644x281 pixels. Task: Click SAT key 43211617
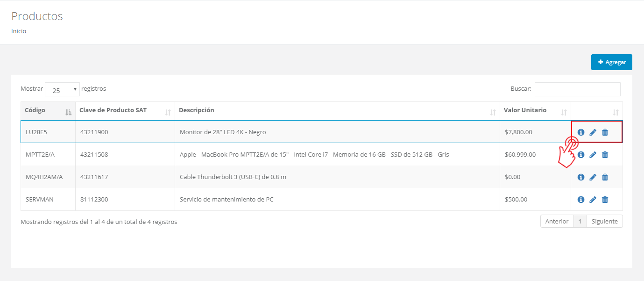[94, 177]
